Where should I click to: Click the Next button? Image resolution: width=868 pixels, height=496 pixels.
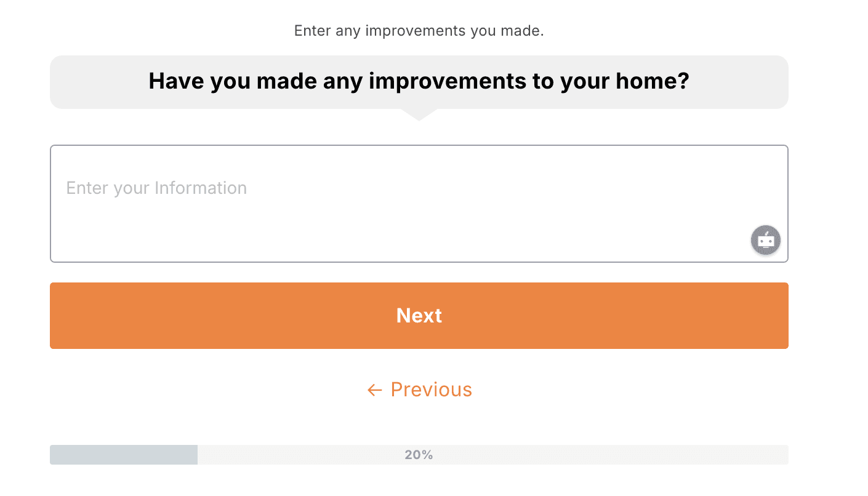click(419, 316)
